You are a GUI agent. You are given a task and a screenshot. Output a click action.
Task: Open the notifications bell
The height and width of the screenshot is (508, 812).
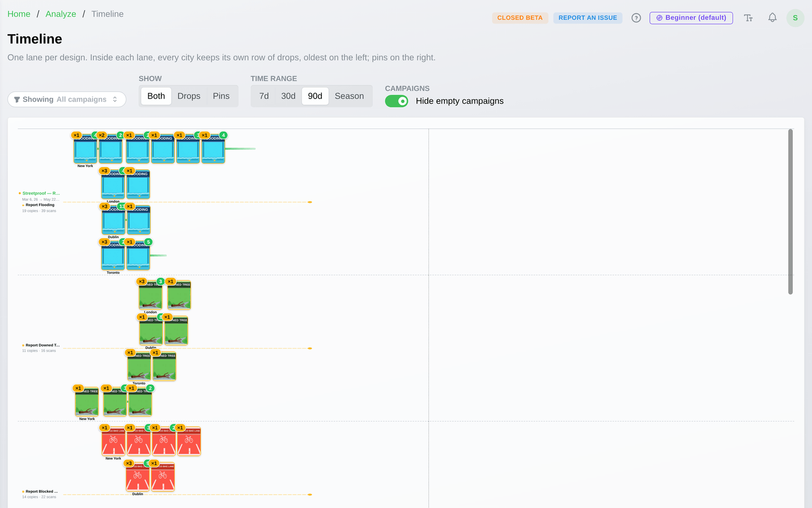click(x=772, y=18)
